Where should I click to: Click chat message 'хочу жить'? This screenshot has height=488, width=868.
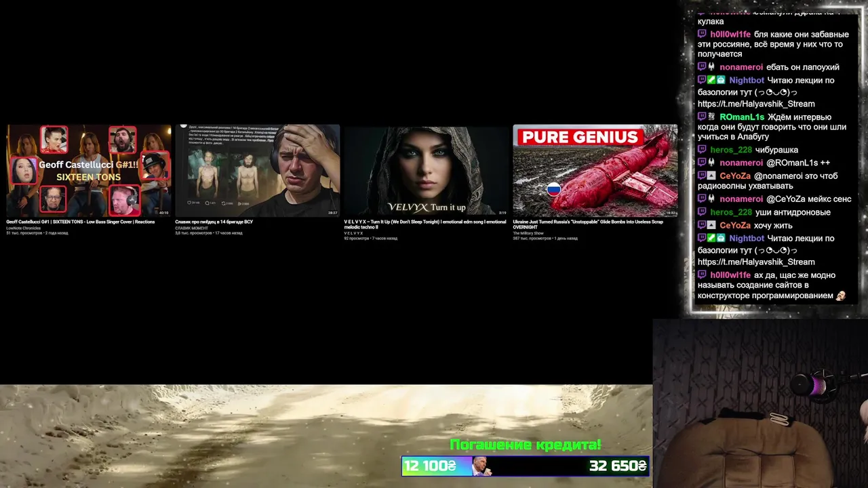pos(773,226)
